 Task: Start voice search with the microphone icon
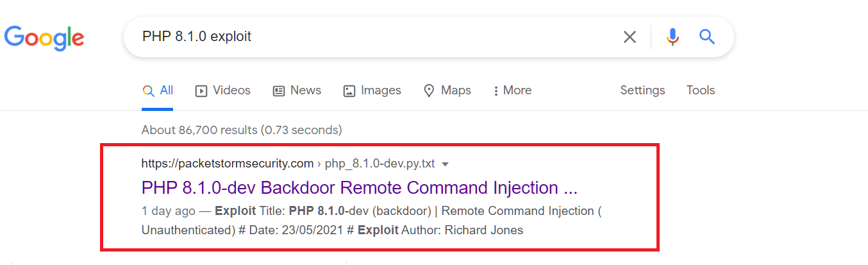click(x=672, y=37)
